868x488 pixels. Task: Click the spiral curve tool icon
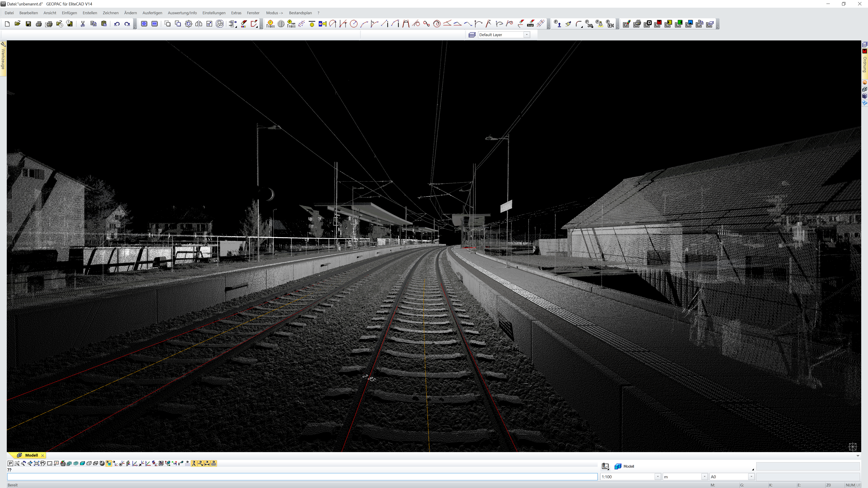437,24
